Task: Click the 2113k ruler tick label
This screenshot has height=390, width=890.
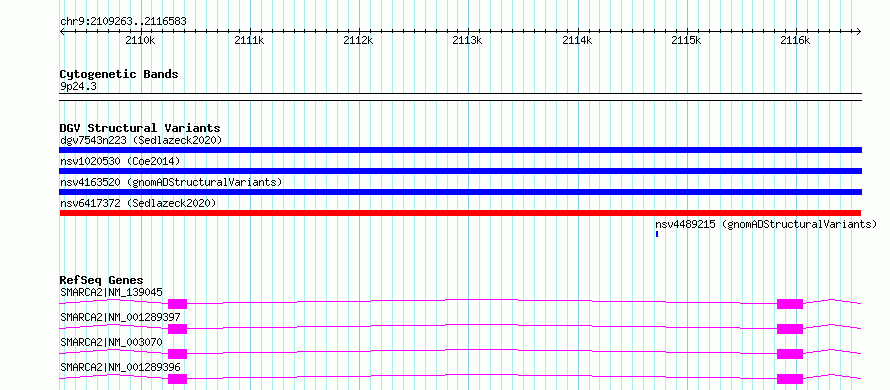Action: 467,40
